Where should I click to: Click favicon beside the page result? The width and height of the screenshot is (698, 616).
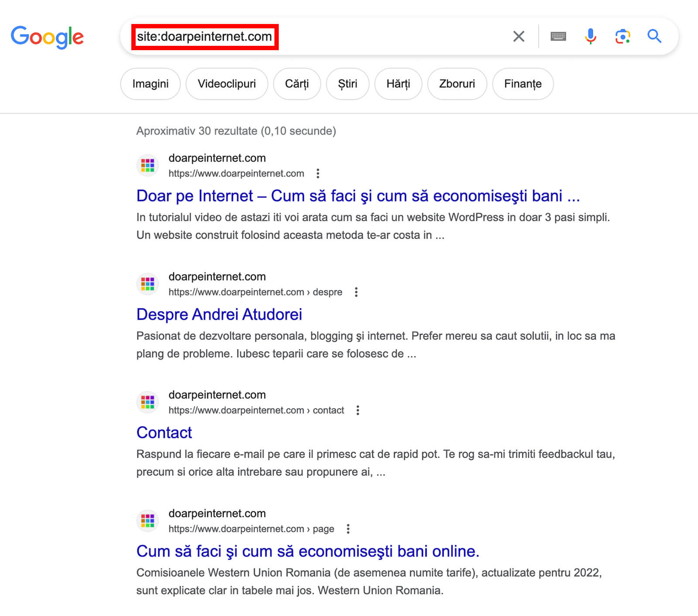click(x=147, y=521)
